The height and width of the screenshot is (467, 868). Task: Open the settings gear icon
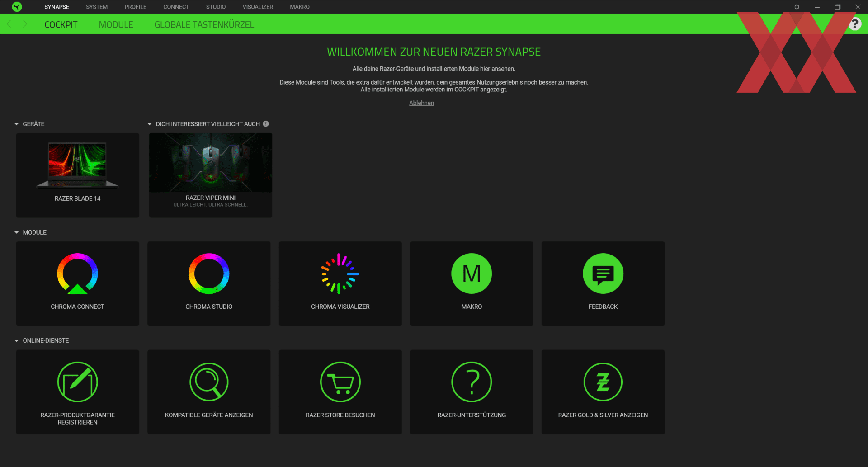[x=797, y=7]
